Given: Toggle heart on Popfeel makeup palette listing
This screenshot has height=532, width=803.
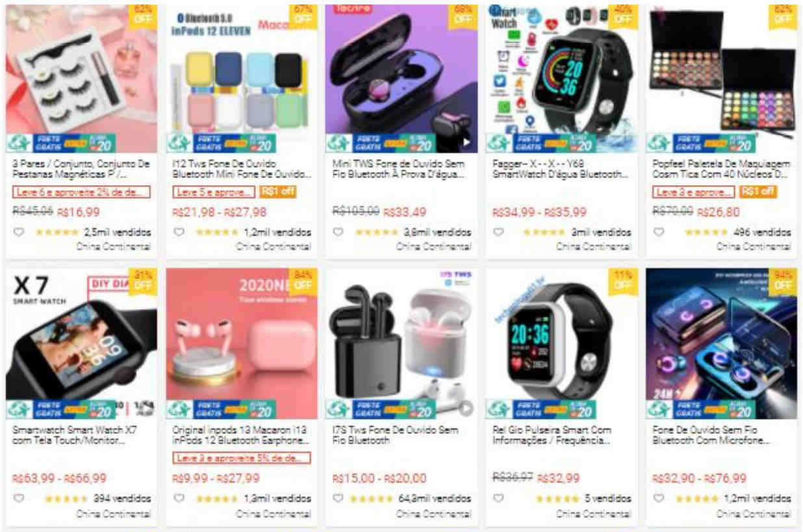Looking at the screenshot, I should tap(658, 232).
